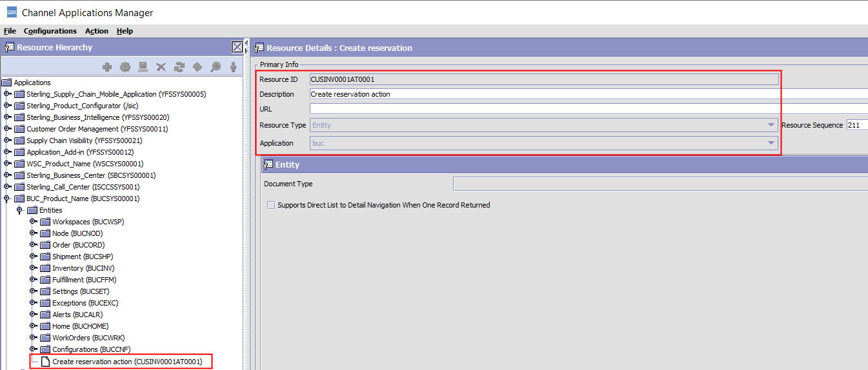Viewport: 868px width, 370px height.
Task: Click the folder icon beside Inventory (BUCINV)
Action: [x=45, y=268]
